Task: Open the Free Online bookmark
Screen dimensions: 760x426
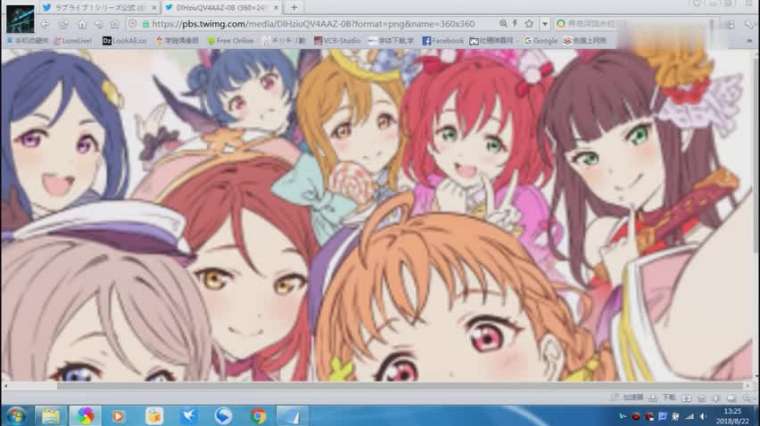Action: 231,41
